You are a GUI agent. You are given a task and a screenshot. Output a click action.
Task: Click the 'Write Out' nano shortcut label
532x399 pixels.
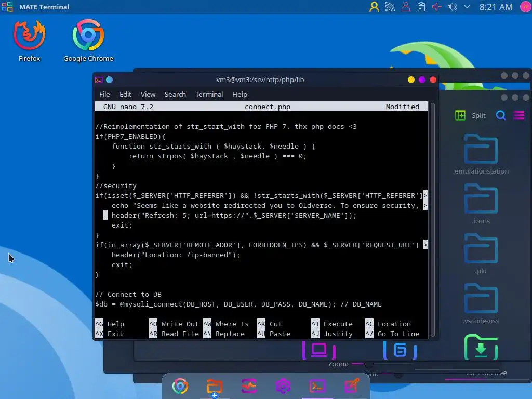[180, 324]
